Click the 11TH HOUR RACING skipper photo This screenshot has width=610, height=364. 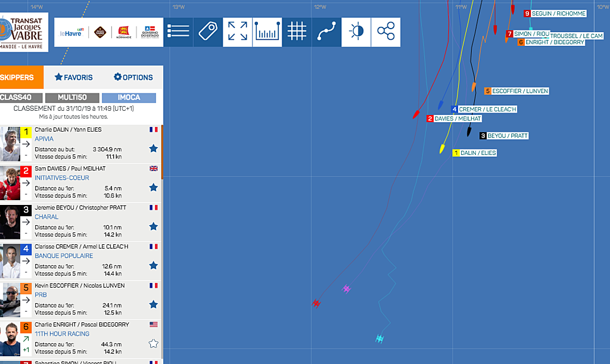click(10, 339)
